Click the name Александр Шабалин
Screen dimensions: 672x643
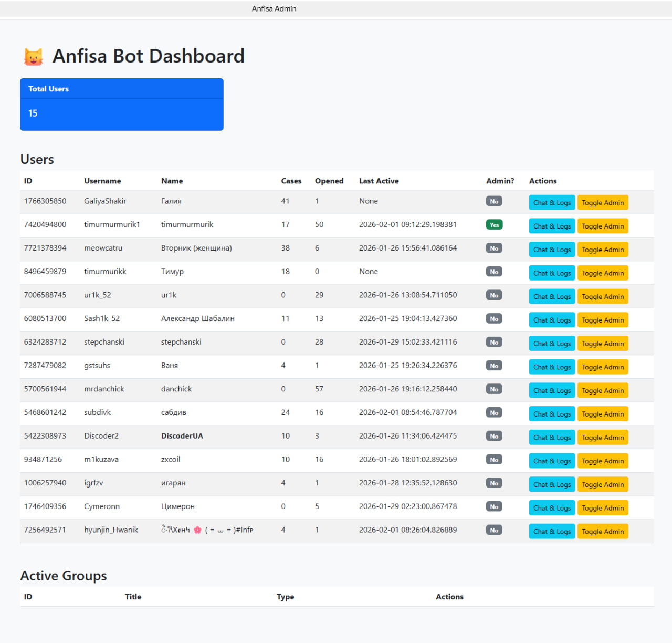click(x=198, y=318)
